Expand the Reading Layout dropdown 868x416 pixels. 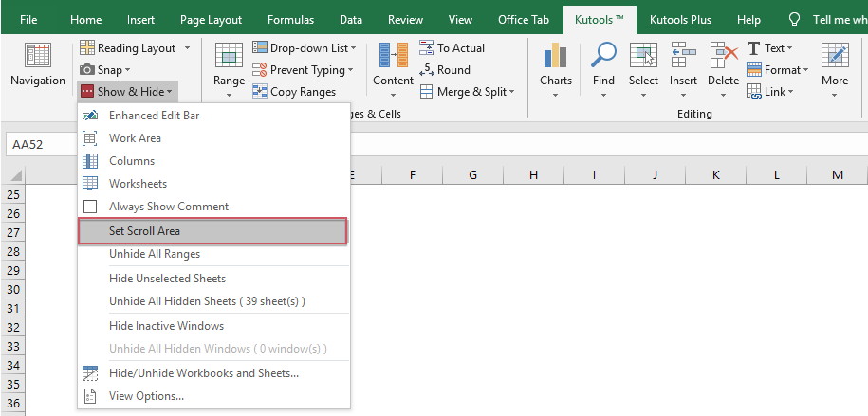coord(188,48)
